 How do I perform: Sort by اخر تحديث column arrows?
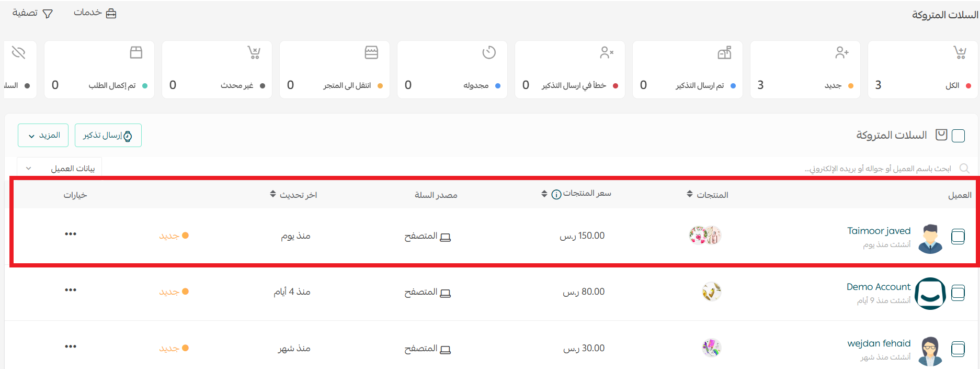tap(273, 194)
